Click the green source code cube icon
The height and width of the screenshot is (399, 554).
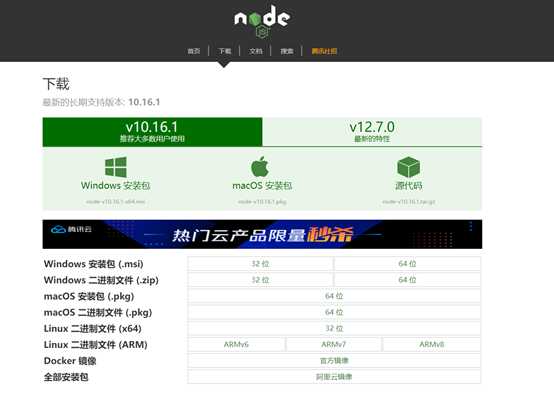coord(408,167)
